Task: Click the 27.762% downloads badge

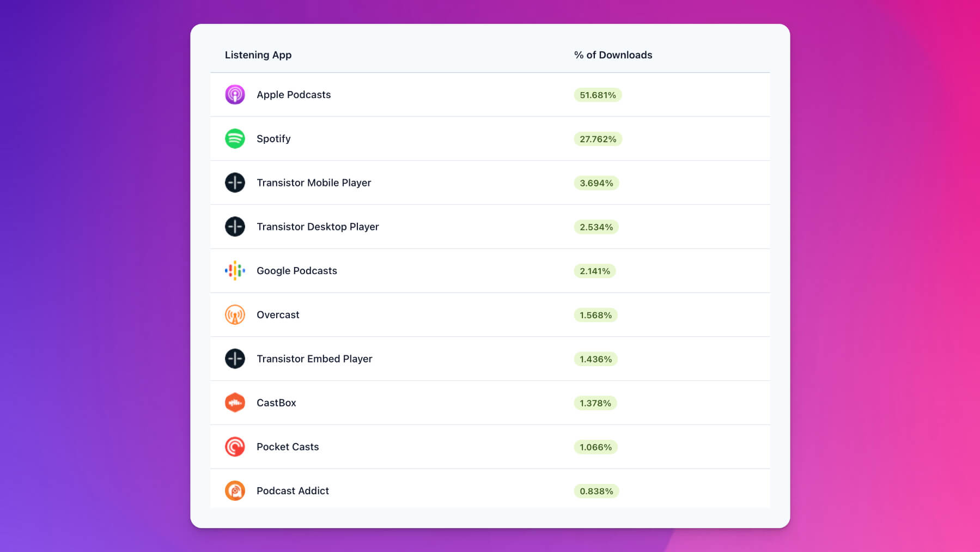Action: coord(598,139)
